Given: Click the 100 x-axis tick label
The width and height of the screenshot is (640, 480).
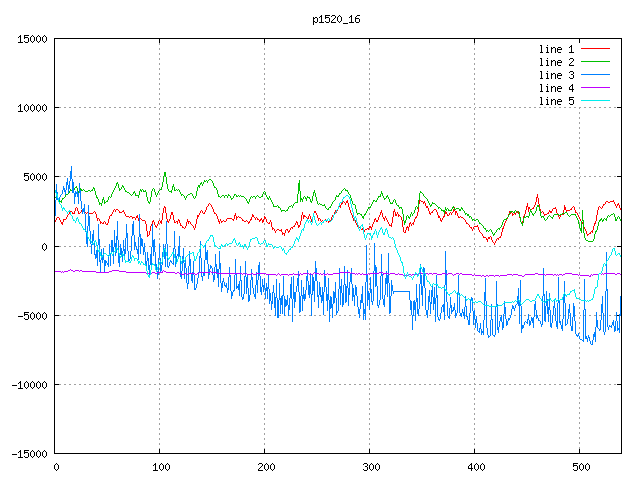Looking at the screenshot, I should tap(160, 467).
